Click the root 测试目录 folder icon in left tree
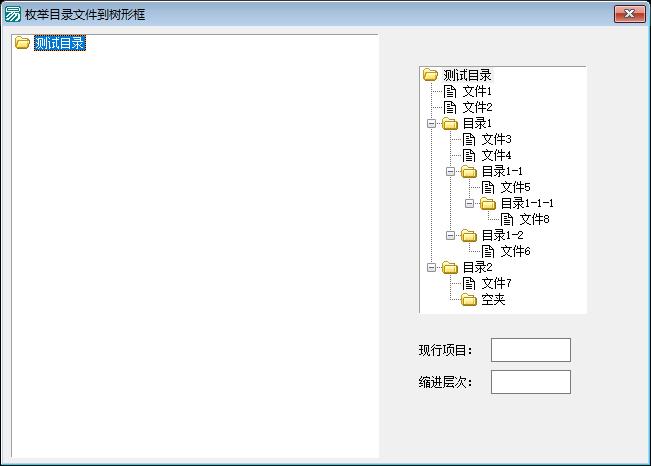This screenshot has width=651, height=466. tap(22, 43)
